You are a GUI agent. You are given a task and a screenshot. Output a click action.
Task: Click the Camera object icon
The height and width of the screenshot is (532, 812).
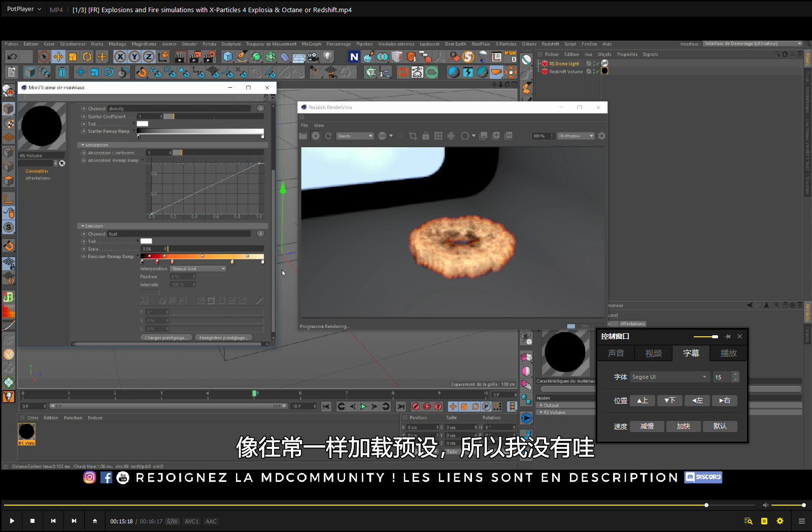[x=313, y=57]
